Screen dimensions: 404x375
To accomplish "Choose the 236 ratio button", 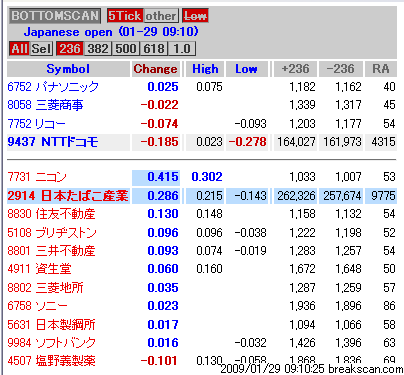I will (70, 49).
